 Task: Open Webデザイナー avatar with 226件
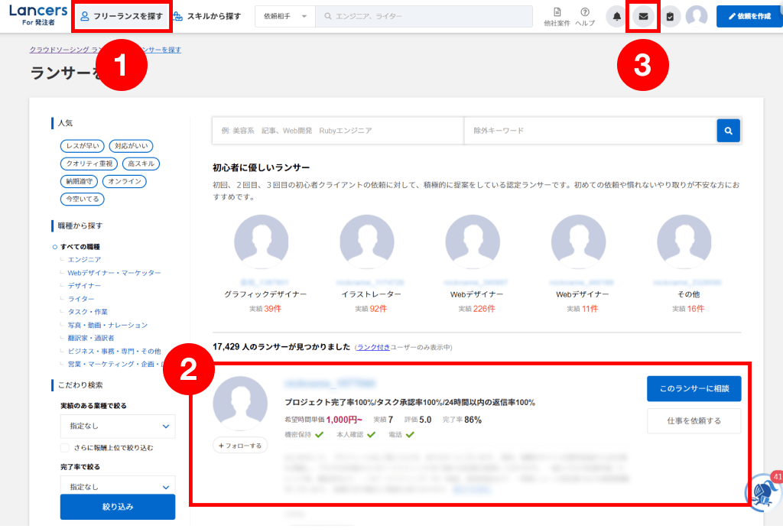473,242
